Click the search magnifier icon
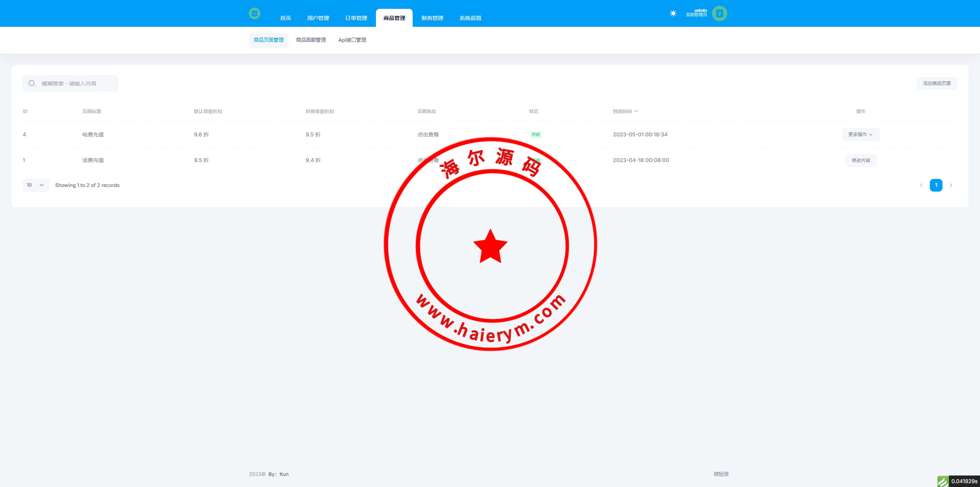Screen dimensions: 980x487 tap(32, 84)
